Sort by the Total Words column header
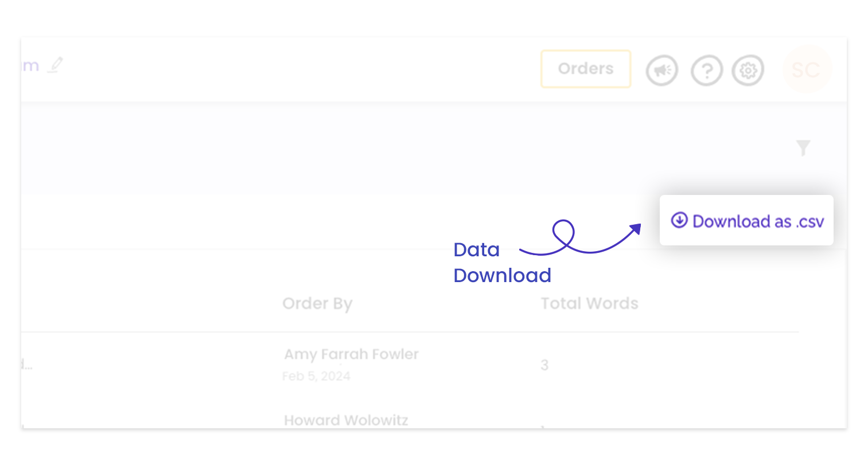The width and height of the screenshot is (868, 465). click(x=589, y=303)
